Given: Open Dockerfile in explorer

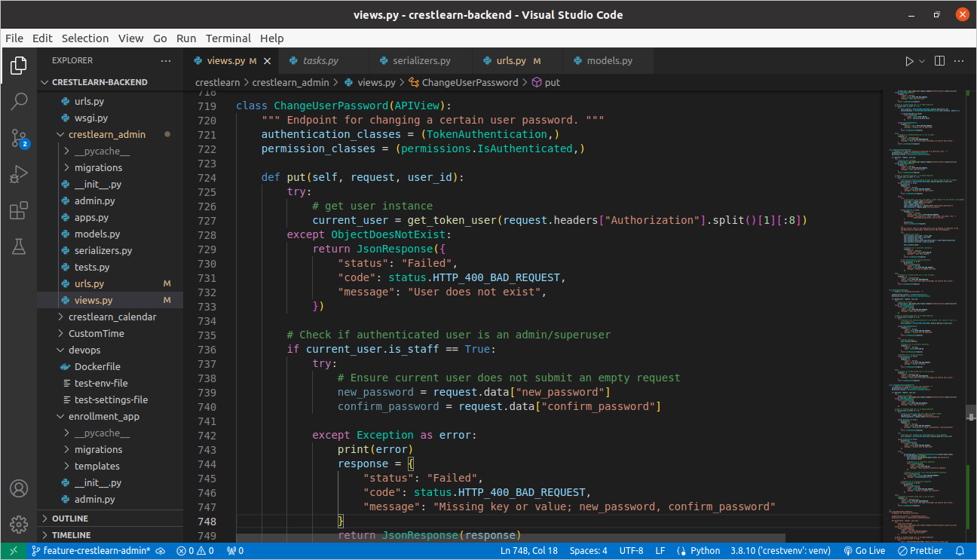Looking at the screenshot, I should (x=110, y=366).
